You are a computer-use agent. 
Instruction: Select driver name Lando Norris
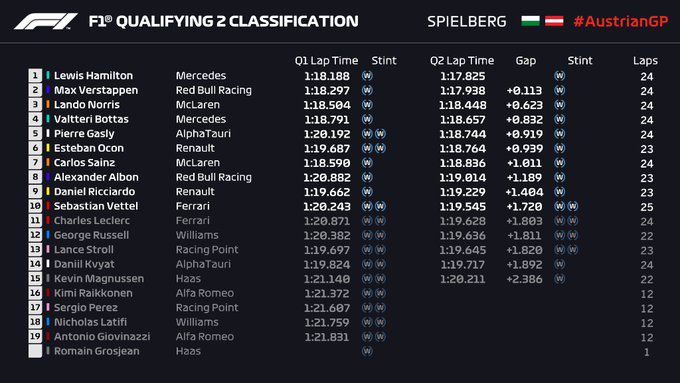pos(87,105)
